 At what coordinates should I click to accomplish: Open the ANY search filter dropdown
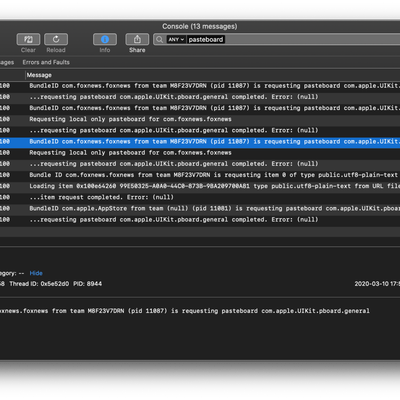pos(176,40)
